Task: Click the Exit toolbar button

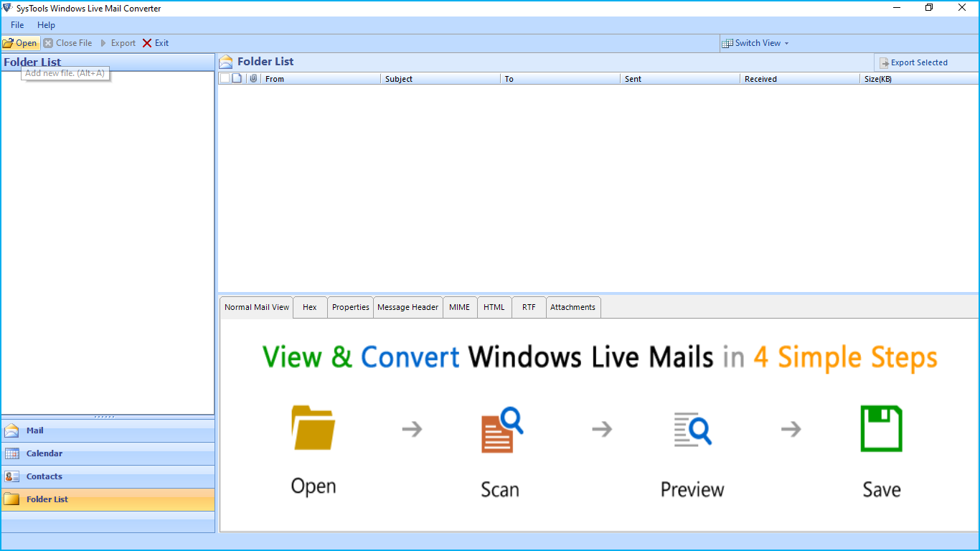Action: [156, 43]
